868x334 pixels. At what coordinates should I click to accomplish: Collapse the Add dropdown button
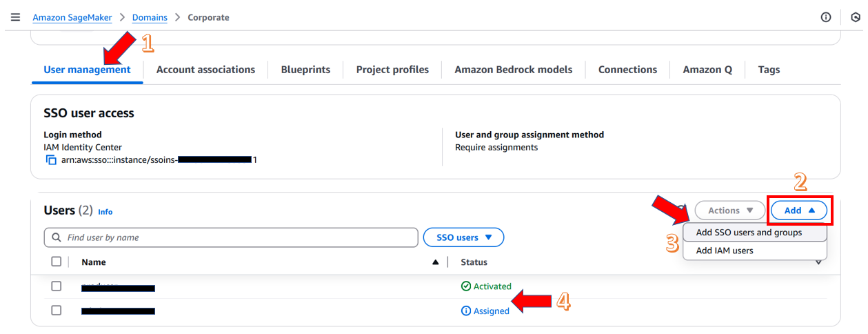tap(799, 210)
